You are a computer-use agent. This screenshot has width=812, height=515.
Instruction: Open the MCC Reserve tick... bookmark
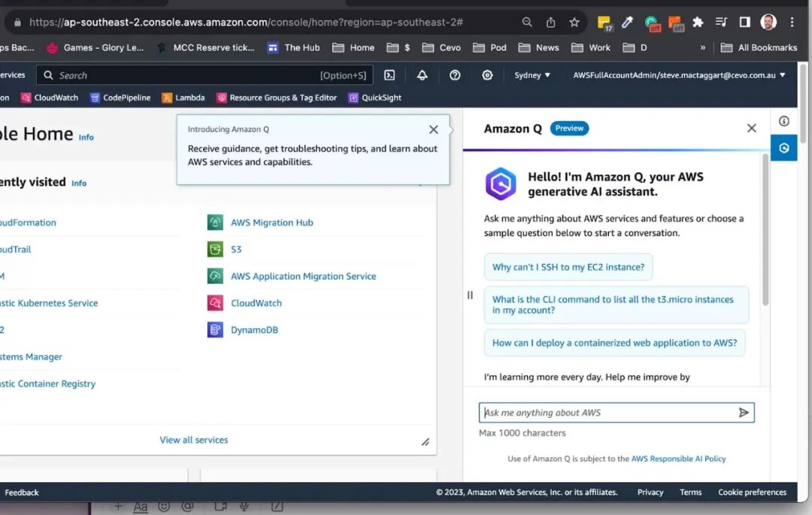pos(206,47)
